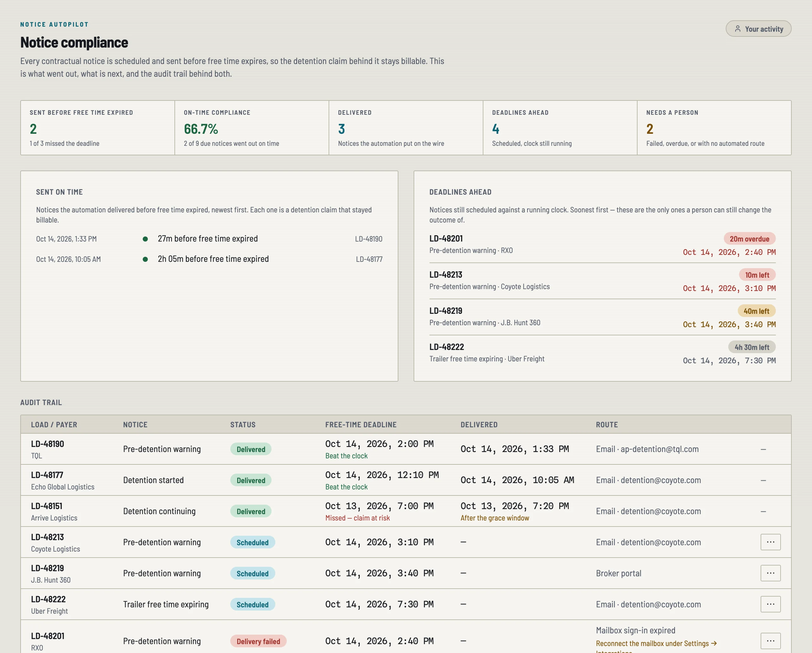Click the Email · ap-detention@tql.com route
Screen dimensions: 812x653
[x=647, y=449]
